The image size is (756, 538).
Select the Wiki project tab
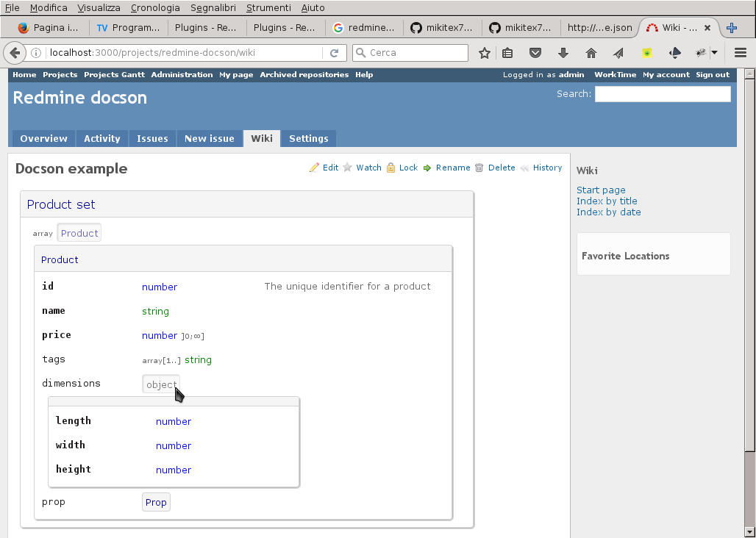point(262,139)
